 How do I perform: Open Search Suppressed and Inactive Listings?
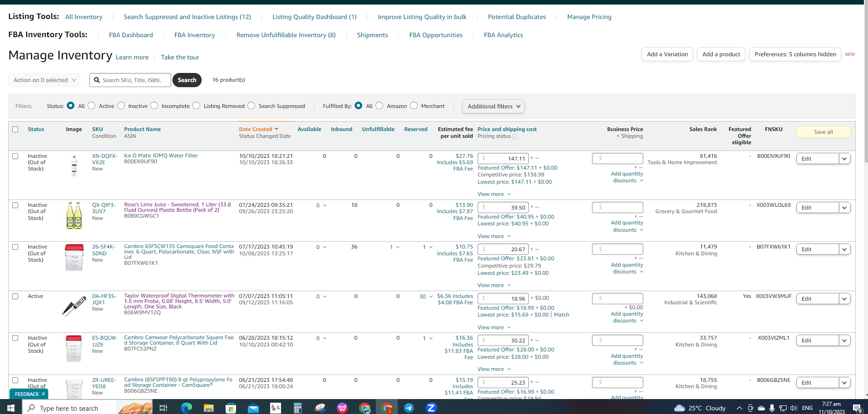pos(187,17)
